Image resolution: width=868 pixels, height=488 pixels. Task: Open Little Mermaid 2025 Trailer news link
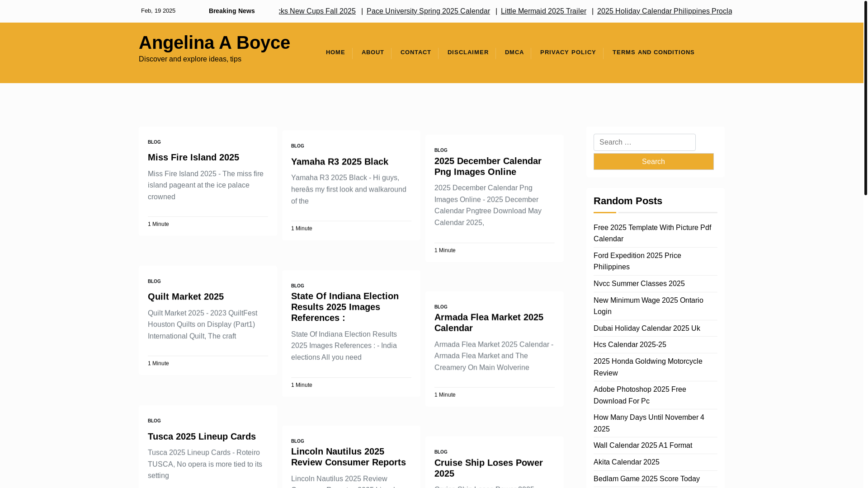[x=543, y=11]
